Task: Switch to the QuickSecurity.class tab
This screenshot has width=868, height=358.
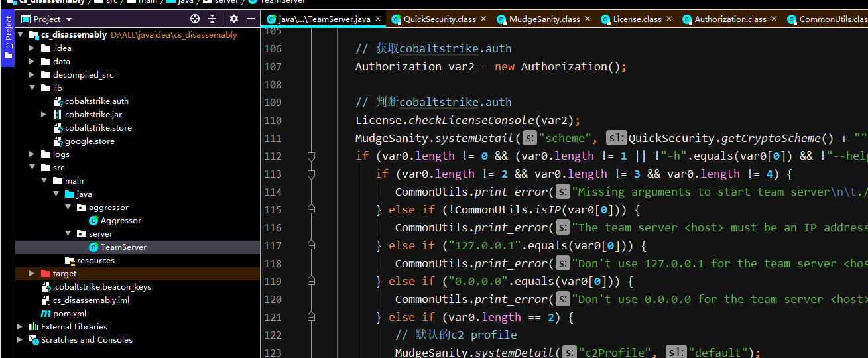Action: click(x=439, y=19)
